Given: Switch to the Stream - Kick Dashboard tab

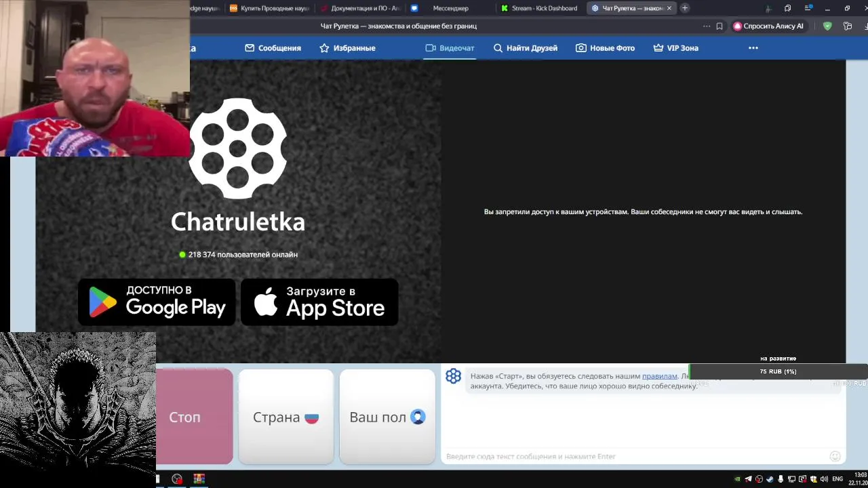Looking at the screenshot, I should [538, 8].
